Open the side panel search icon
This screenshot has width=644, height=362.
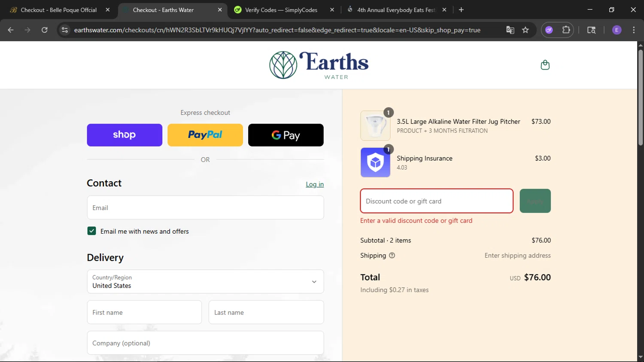click(591, 30)
